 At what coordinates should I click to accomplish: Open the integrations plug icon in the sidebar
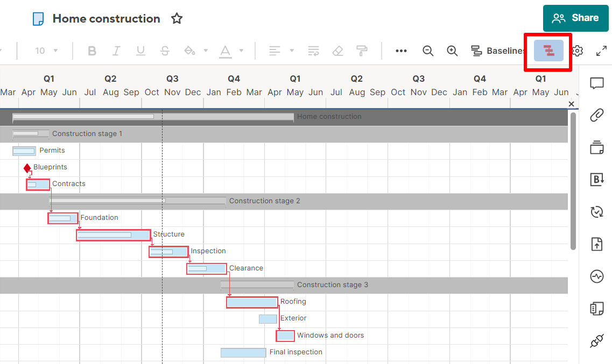coord(596,341)
